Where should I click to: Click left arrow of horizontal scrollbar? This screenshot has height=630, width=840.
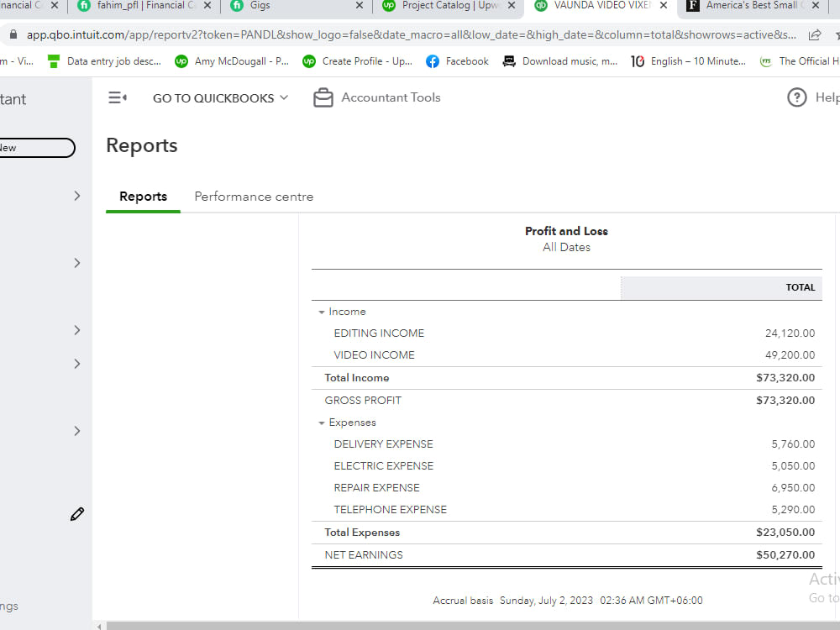point(100,626)
